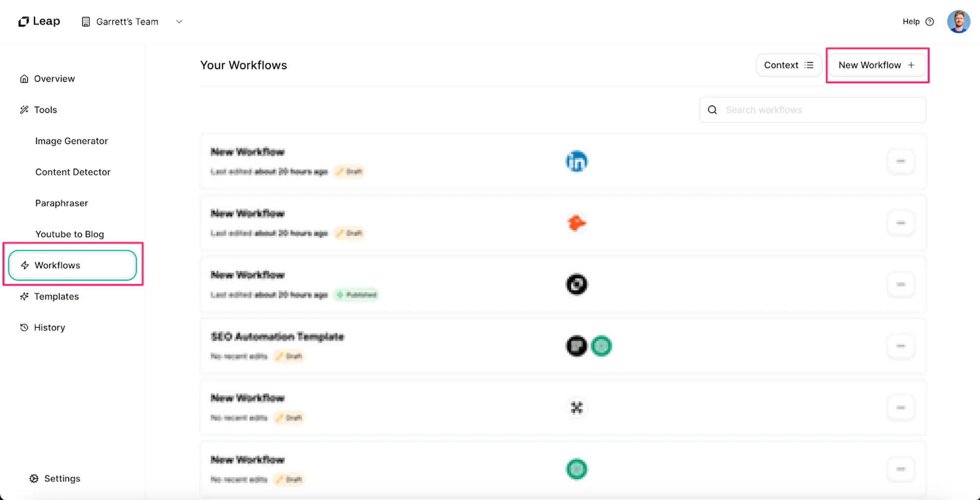
Task: Open options menu for SEO Automation Template
Action: (x=901, y=346)
